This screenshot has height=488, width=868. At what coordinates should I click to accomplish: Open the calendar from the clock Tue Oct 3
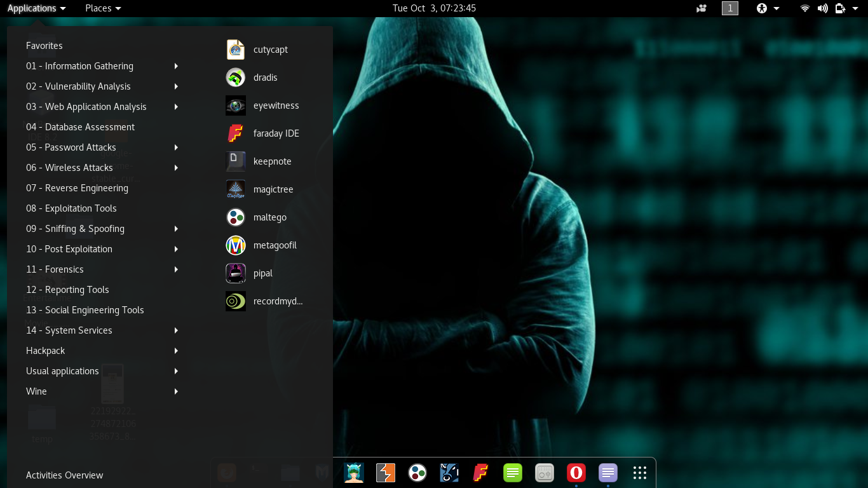click(x=434, y=8)
